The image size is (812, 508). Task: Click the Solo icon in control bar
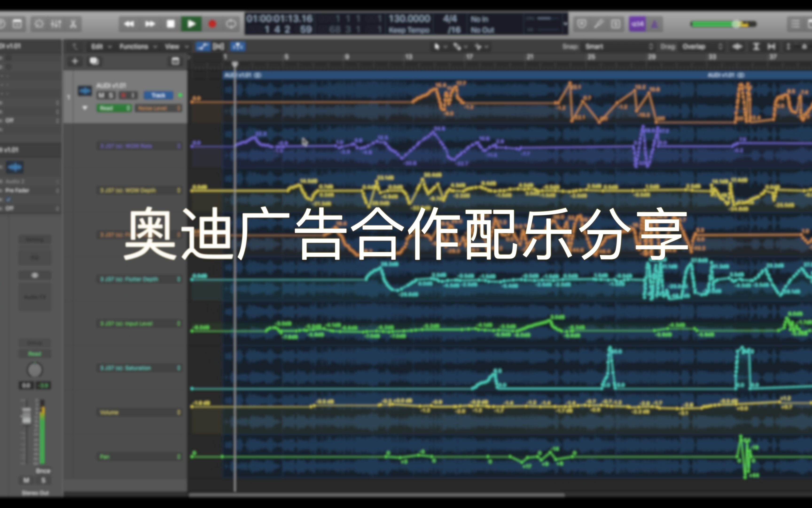point(615,24)
